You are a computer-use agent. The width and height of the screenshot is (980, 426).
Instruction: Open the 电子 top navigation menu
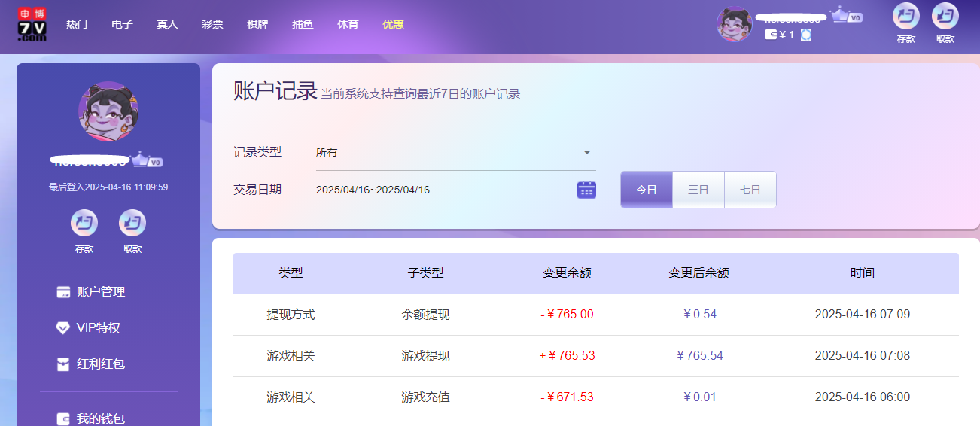(122, 24)
